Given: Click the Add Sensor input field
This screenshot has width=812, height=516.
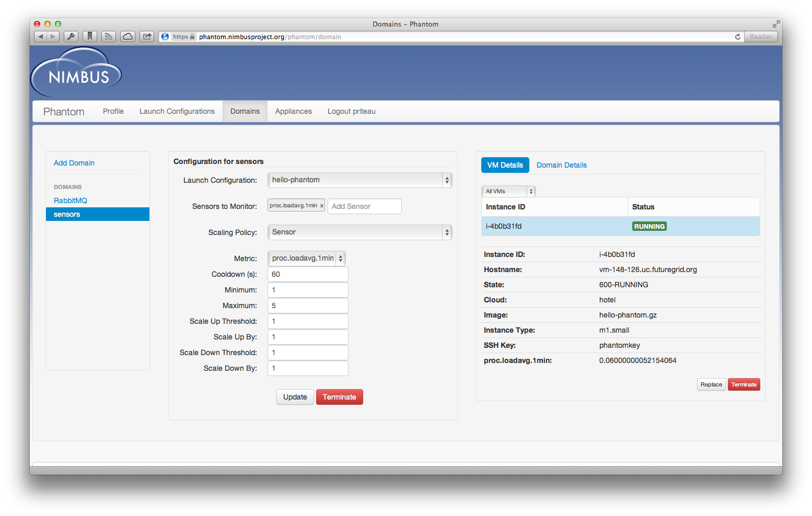Looking at the screenshot, I should tap(365, 206).
